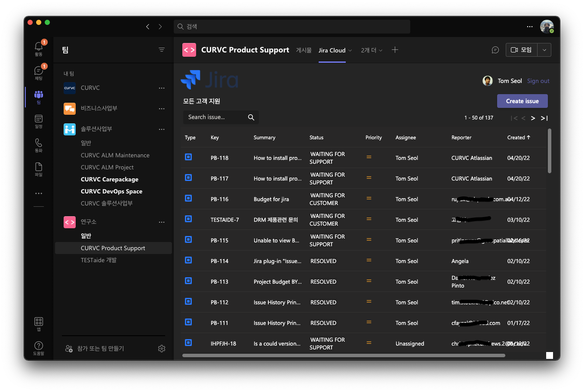Add a new tab with plus icon
The image size is (584, 392).
point(395,50)
